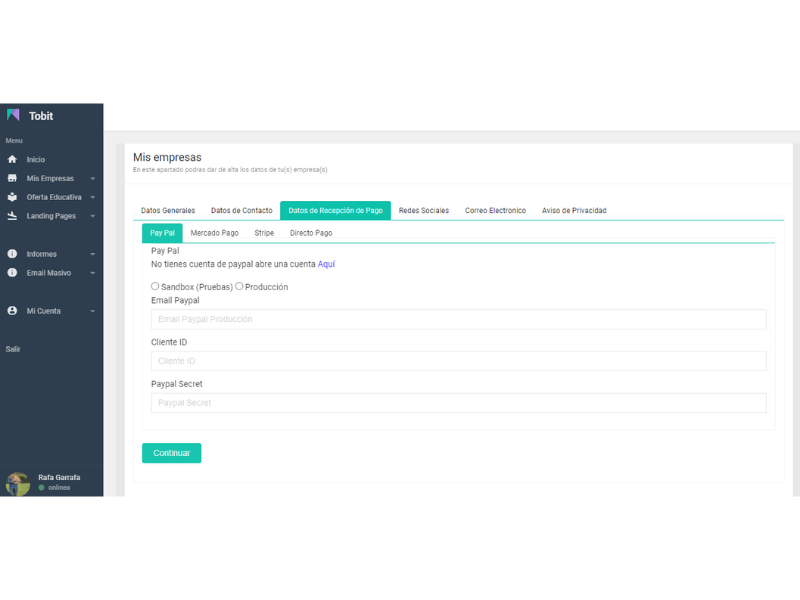Viewport: 800px width, 600px height.
Task: Switch to the Datos Generales tab
Action: click(168, 211)
